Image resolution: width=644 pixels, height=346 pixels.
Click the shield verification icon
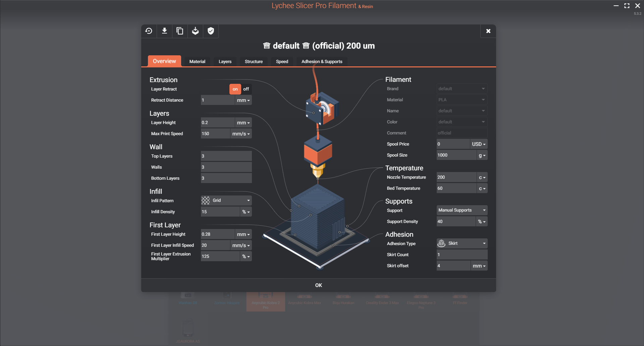(211, 31)
